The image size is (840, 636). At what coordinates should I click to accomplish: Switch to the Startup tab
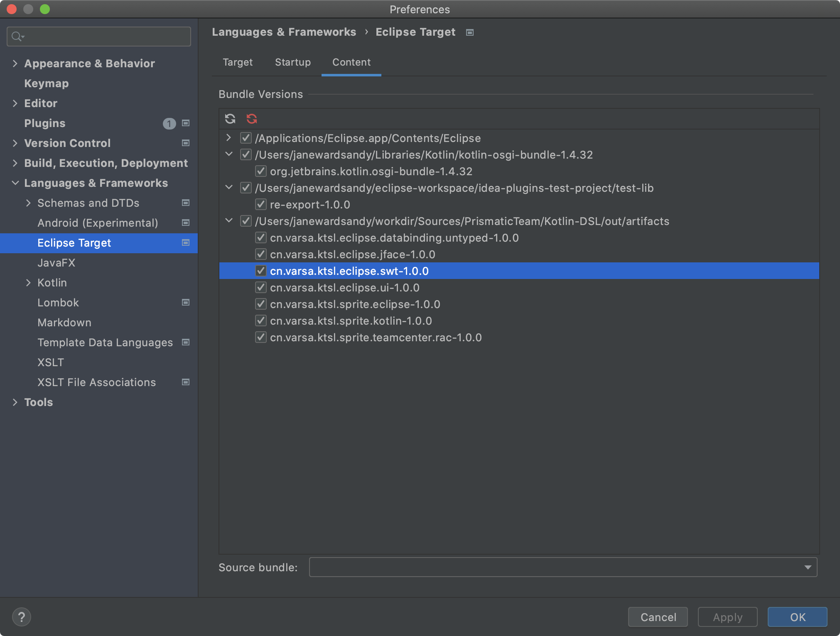[x=292, y=62]
